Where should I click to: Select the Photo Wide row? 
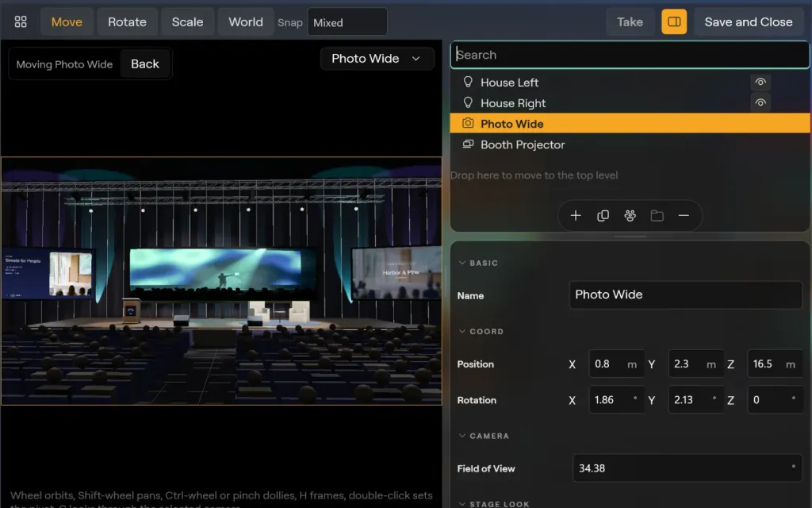(630, 124)
